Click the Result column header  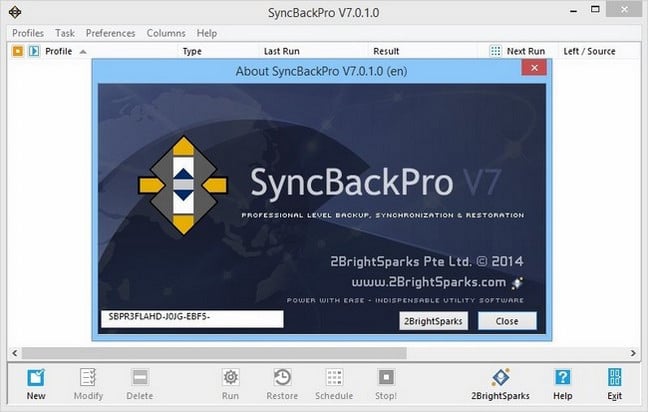pyautogui.click(x=386, y=51)
